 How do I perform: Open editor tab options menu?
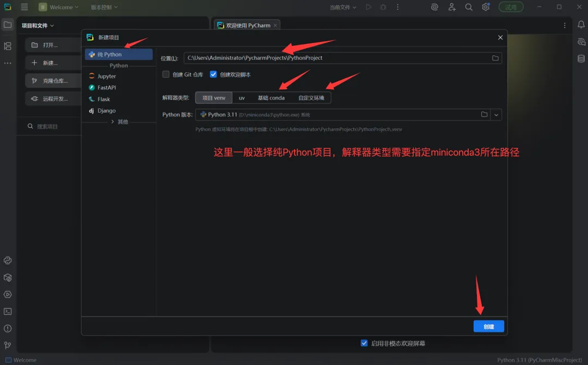(565, 26)
